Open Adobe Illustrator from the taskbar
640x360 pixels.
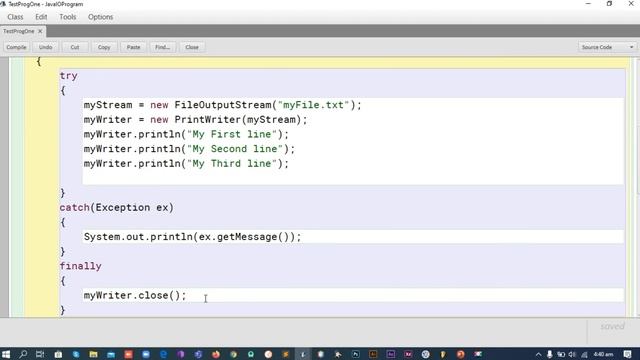373,354
